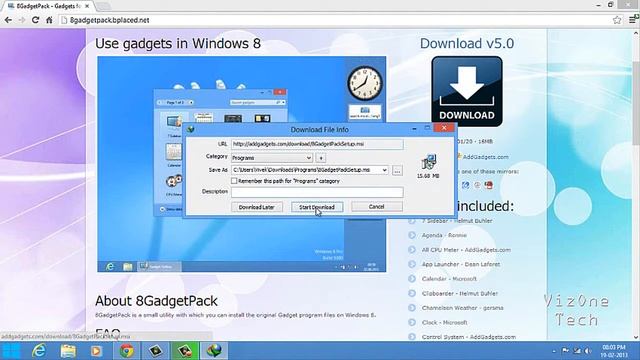The image size is (640, 360).
Task: Close the 8GadgetPack browser tab
Action: pyautogui.click(x=87, y=6)
